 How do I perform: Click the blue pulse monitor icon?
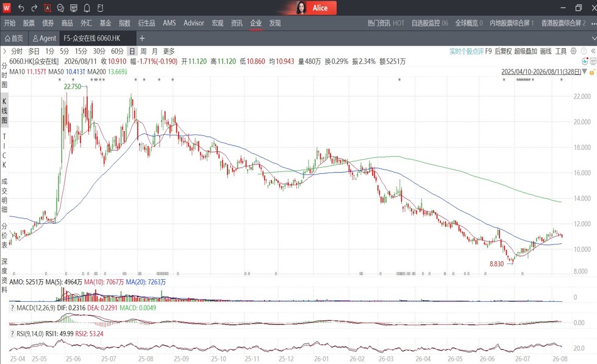(585, 61)
